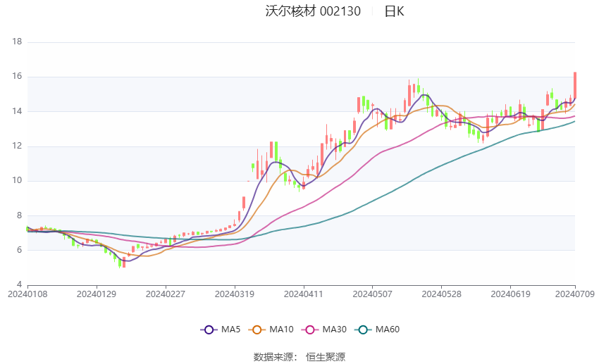
Task: Click x-axis date label 20240507
Action: 373,294
